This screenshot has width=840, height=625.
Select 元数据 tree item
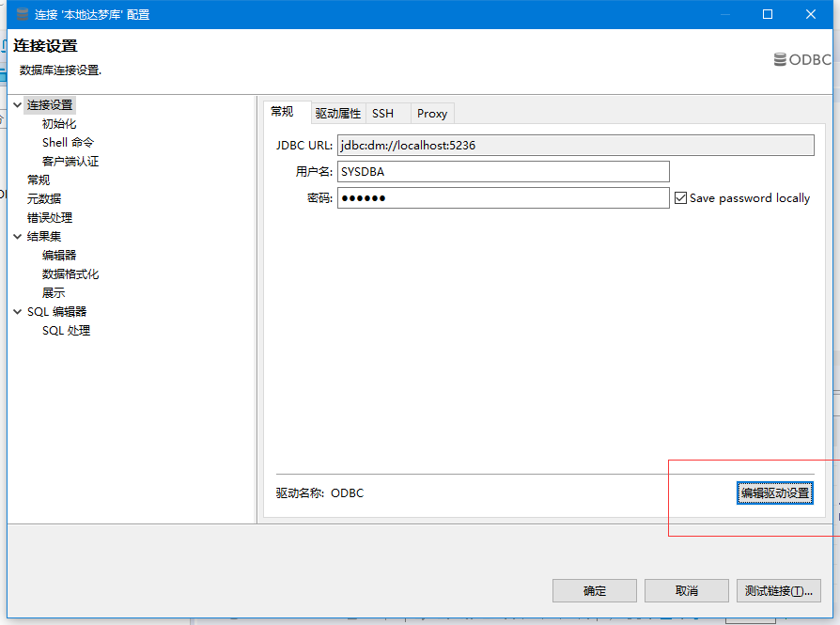(x=44, y=199)
